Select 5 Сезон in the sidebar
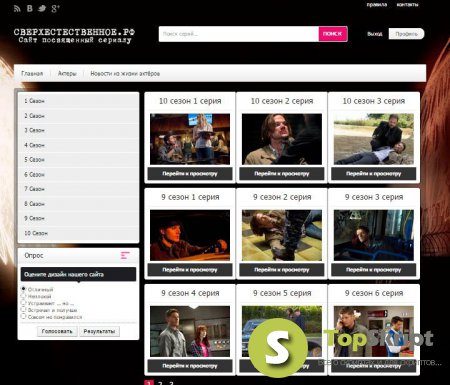This screenshot has width=450, height=385. pyautogui.click(x=78, y=160)
